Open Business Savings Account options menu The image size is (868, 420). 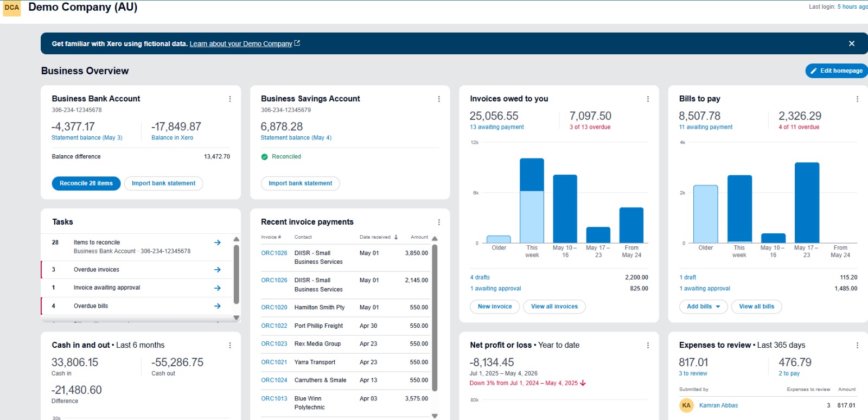click(439, 99)
